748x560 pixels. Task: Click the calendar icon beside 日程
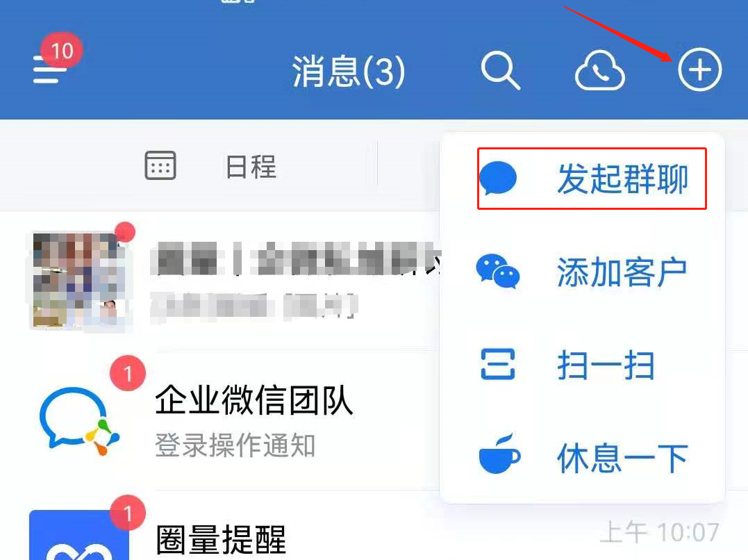point(160,165)
